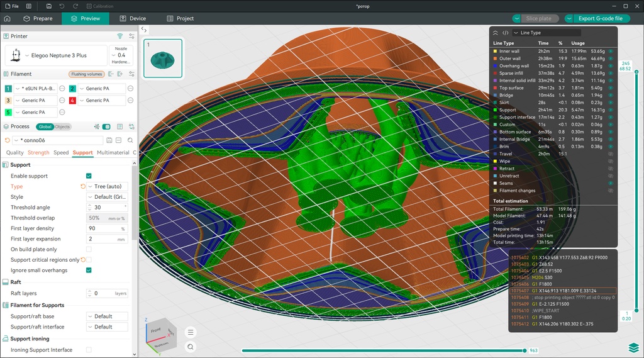Check Ironing Support Interface
This screenshot has width=644, height=358.
point(89,350)
